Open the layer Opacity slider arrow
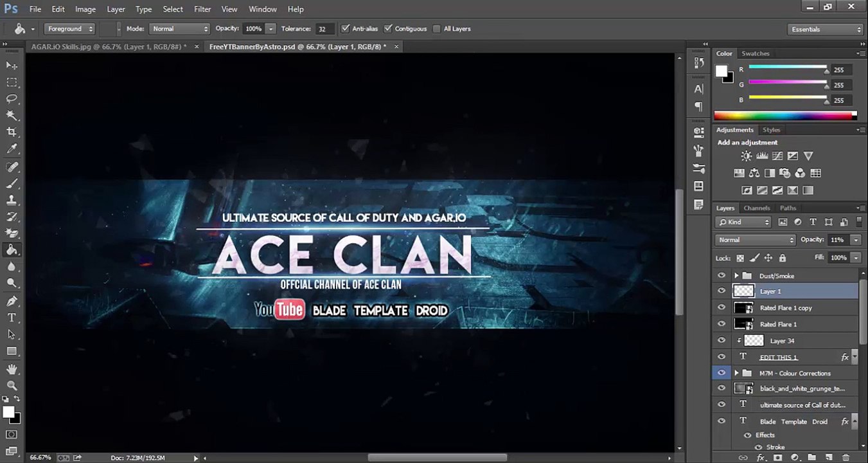Screen dimensions: 868x463 pyautogui.click(x=856, y=240)
